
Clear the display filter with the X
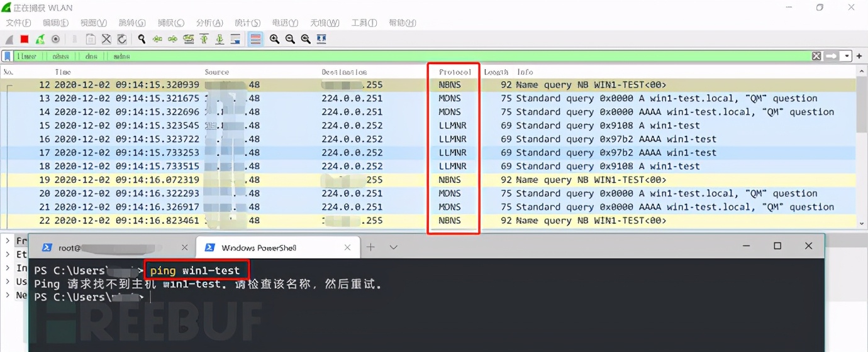pyautogui.click(x=816, y=56)
